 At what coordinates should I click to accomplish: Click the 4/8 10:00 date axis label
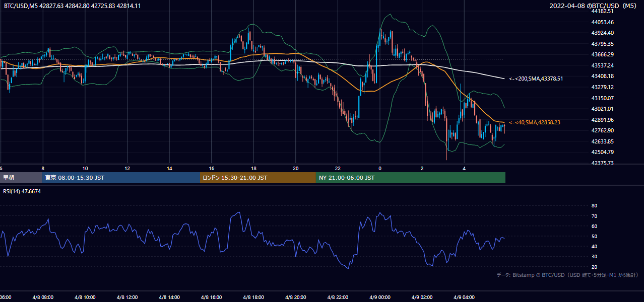point(85,297)
